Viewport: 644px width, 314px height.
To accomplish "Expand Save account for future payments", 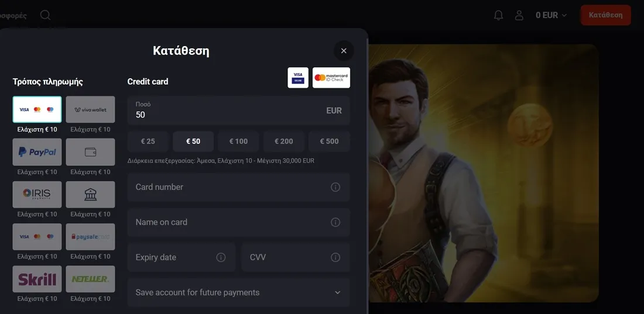I will pyautogui.click(x=239, y=292).
